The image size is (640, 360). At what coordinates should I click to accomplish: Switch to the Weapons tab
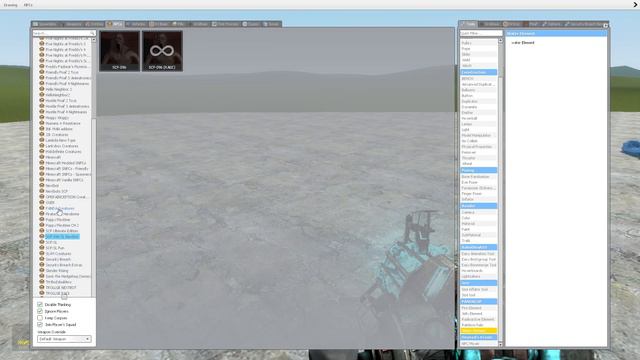click(71, 24)
